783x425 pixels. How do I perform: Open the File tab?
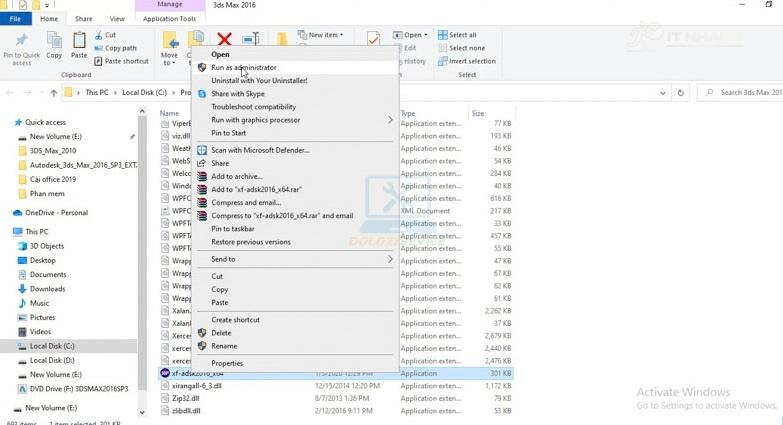[15, 19]
